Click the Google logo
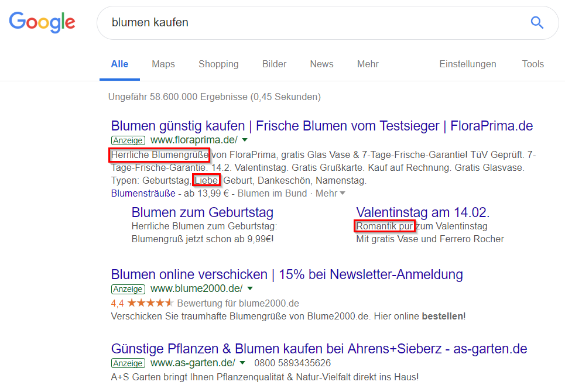Viewport: 565px width, 392px height. [x=42, y=22]
